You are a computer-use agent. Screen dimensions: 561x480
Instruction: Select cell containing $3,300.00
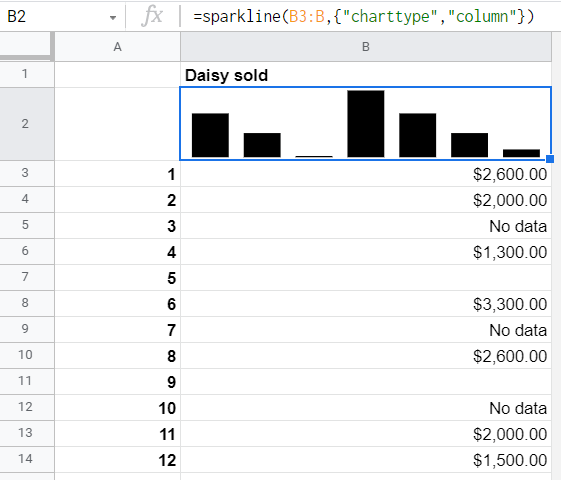pyautogui.click(x=366, y=303)
